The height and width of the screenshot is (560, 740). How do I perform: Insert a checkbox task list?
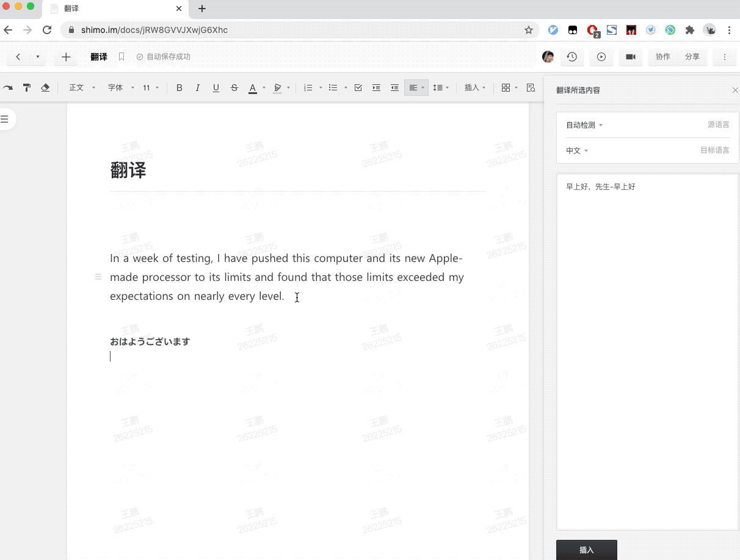[358, 88]
